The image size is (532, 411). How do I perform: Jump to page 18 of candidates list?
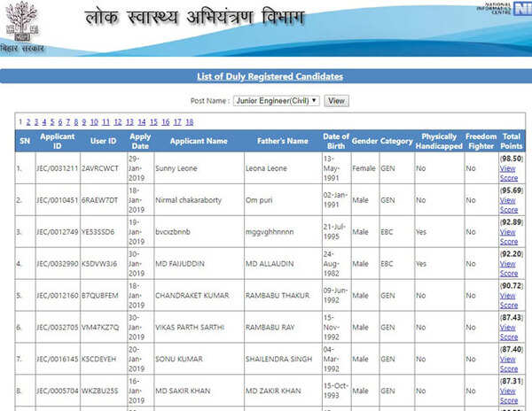click(189, 122)
